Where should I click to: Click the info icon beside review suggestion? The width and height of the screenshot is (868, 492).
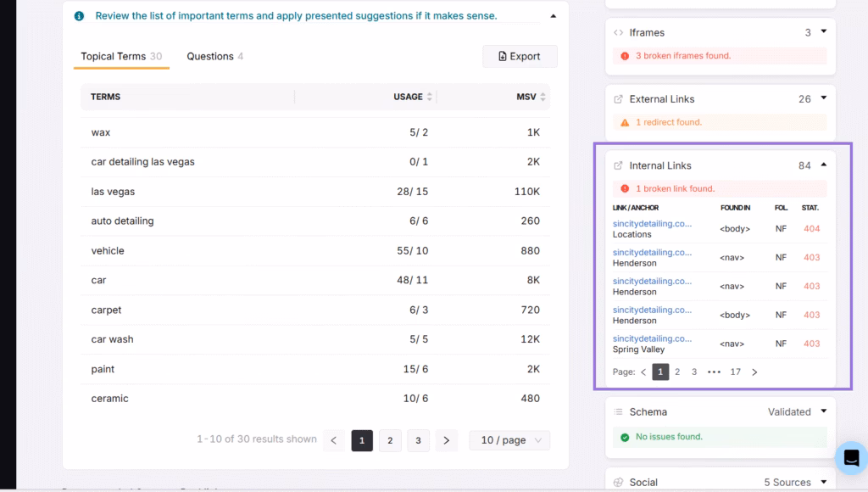point(79,16)
